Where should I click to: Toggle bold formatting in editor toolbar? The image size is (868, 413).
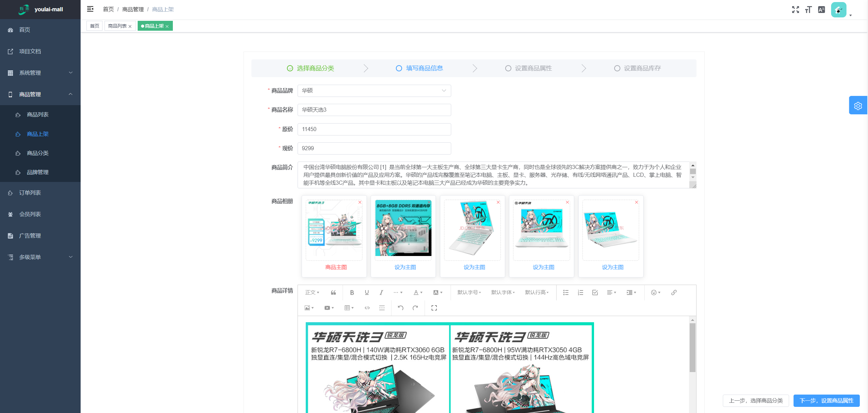[x=352, y=293]
